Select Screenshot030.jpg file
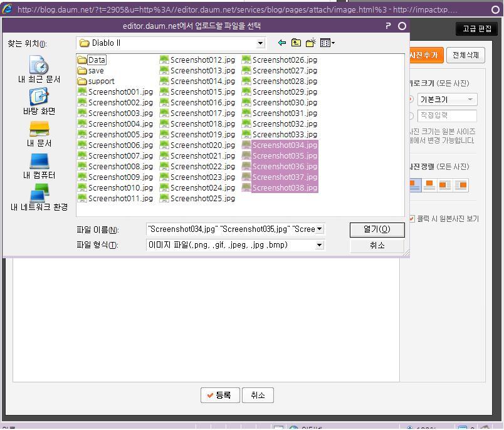Viewport: 504px width, 430px height. coord(280,103)
